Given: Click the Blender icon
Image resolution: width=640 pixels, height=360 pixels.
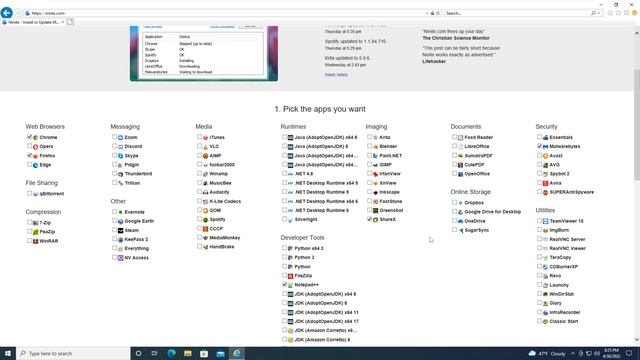Looking at the screenshot, I should (376, 147).
